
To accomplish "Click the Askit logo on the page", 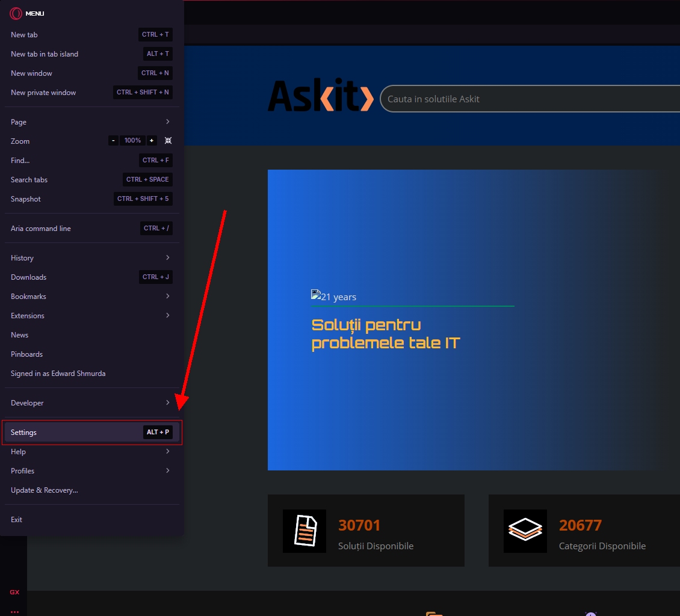I will point(320,96).
